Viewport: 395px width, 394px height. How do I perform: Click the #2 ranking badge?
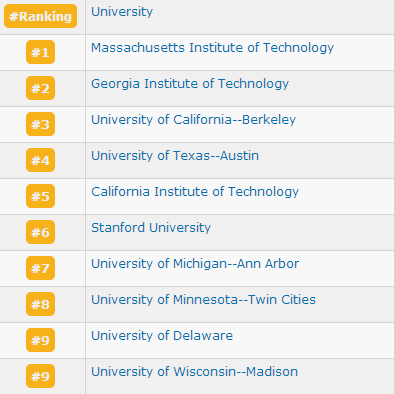(40, 88)
